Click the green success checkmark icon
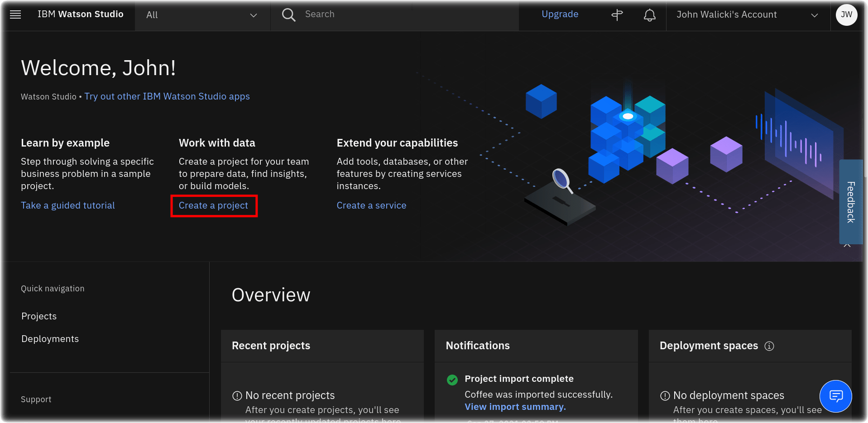Viewport: 868px width, 423px height. tap(452, 380)
